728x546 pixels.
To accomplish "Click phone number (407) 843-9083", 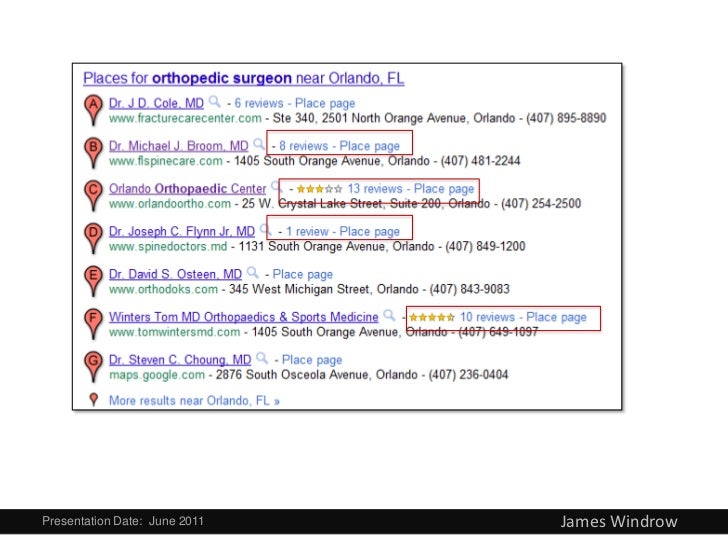I will pyautogui.click(x=469, y=289).
